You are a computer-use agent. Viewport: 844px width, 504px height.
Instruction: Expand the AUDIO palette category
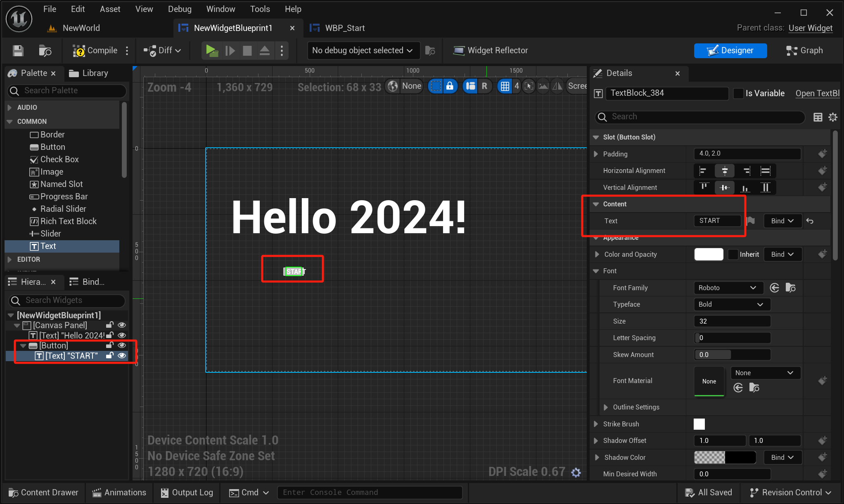[9, 107]
